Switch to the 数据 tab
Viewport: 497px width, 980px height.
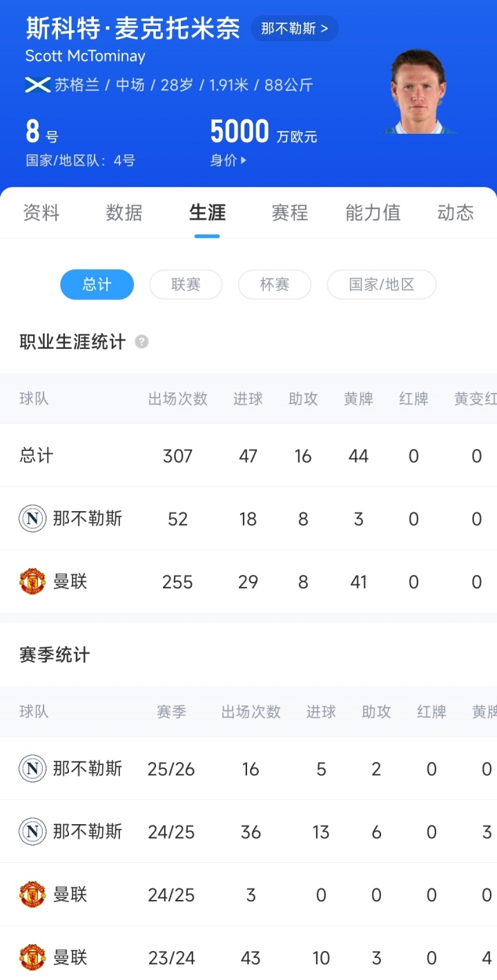[124, 212]
